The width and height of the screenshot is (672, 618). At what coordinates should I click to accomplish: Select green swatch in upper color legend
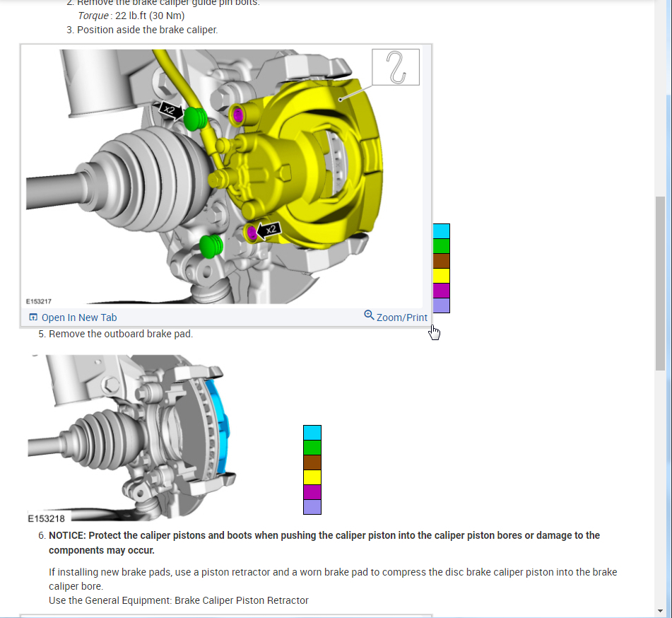point(441,246)
